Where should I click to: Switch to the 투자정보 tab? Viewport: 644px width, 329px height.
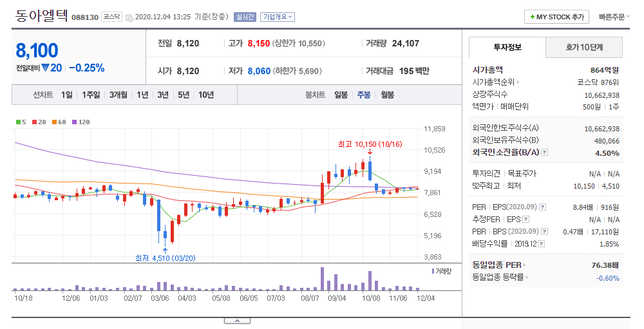[x=507, y=47]
